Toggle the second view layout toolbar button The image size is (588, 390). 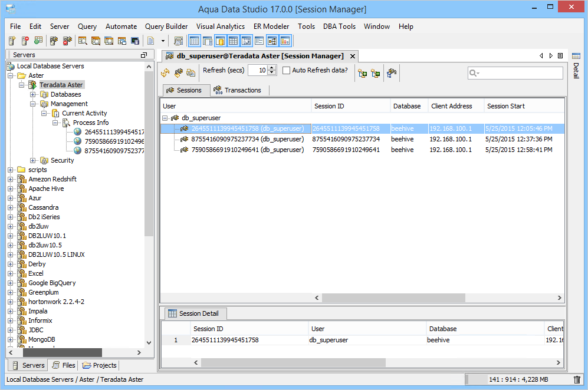208,41
